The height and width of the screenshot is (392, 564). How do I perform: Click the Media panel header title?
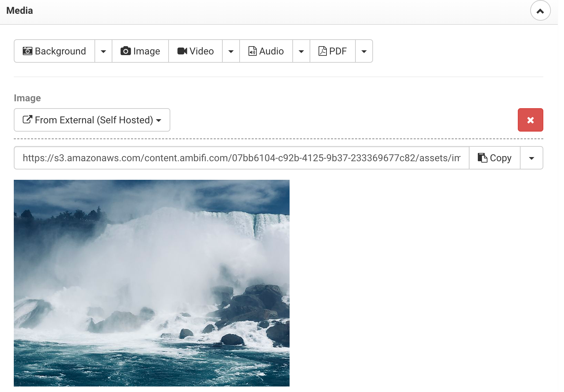tap(20, 11)
